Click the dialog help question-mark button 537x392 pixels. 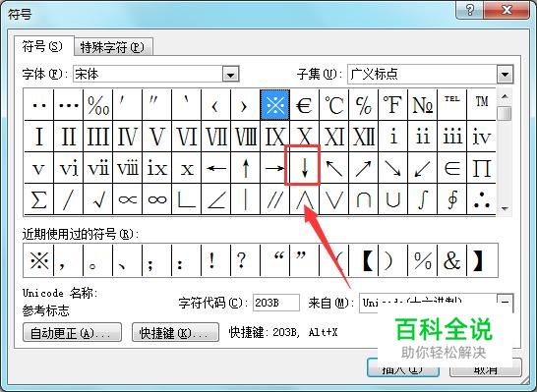coord(469,10)
